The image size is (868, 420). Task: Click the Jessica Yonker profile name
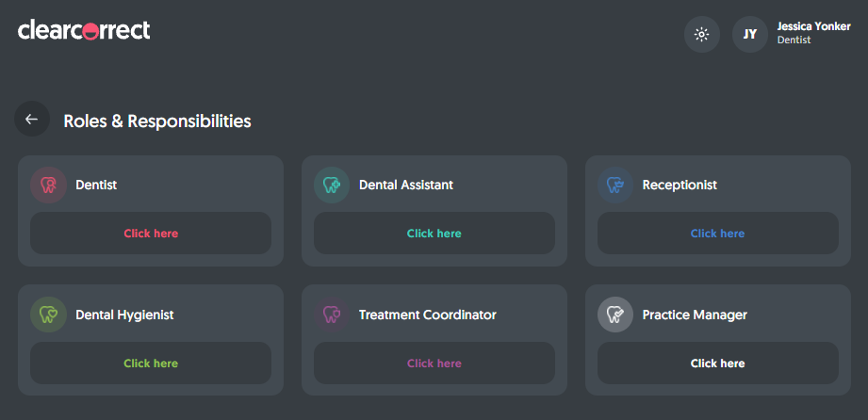(x=813, y=26)
